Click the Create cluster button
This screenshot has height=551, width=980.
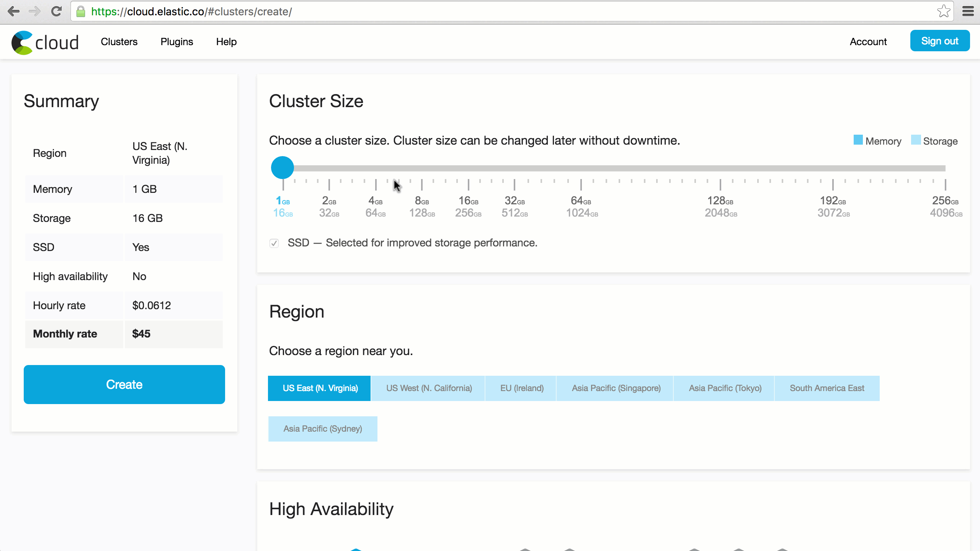(124, 384)
